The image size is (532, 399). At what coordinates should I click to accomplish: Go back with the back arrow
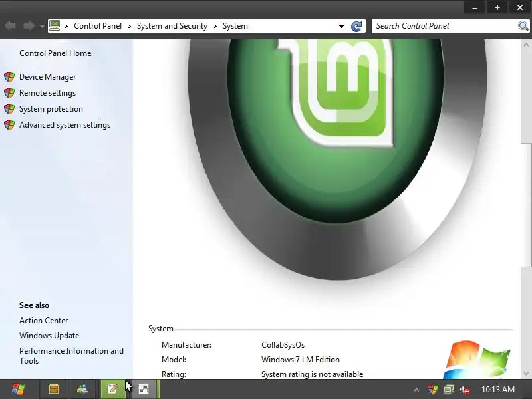click(10, 26)
